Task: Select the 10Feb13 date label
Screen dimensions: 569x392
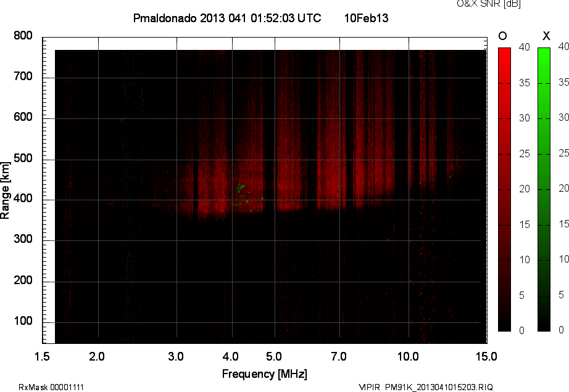Action: coord(366,18)
